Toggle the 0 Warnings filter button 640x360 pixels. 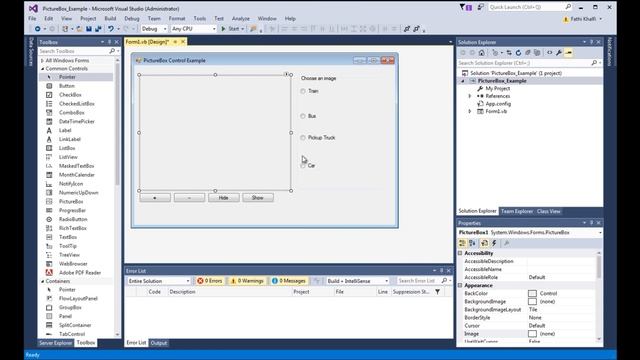247,281
